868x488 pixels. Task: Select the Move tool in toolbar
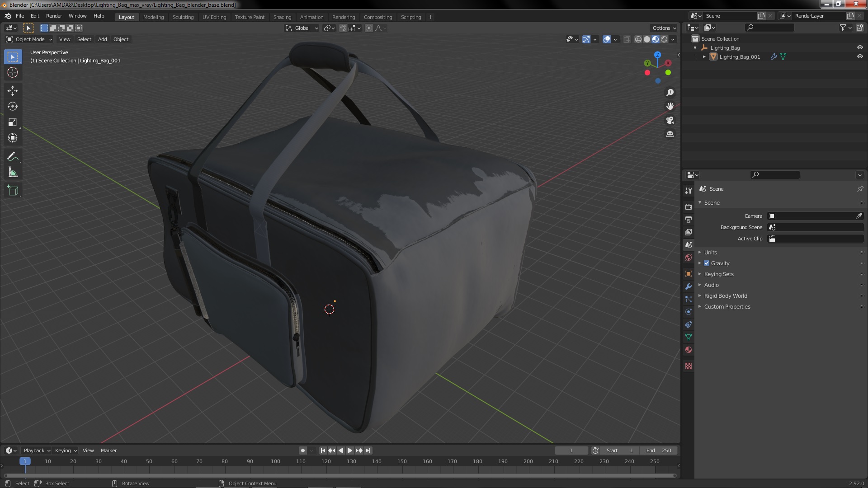pos(13,91)
